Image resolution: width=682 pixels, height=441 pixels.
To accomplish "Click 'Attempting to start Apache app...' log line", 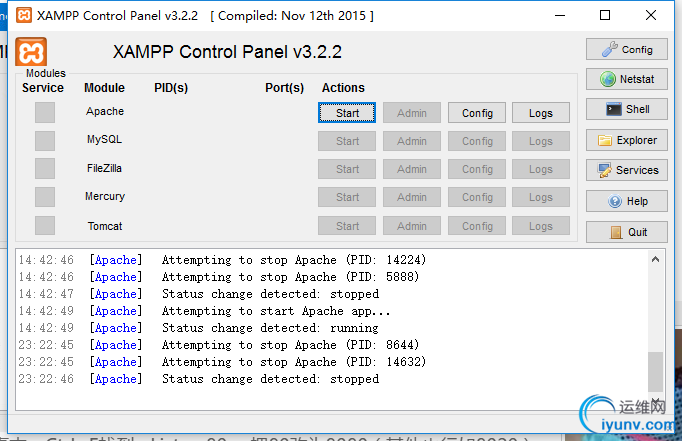I will (204, 311).
